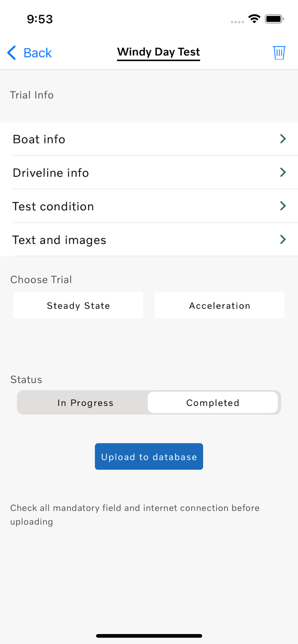298x644 pixels.
Task: Choose the Acceleration trial
Action: [x=219, y=306]
